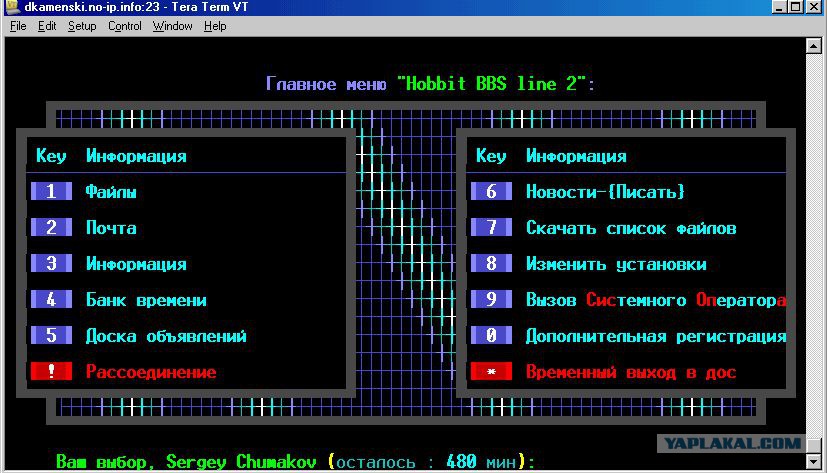Click the Вызов Системного Оператора entry
Screen dimensions: 827x473
(x=656, y=300)
